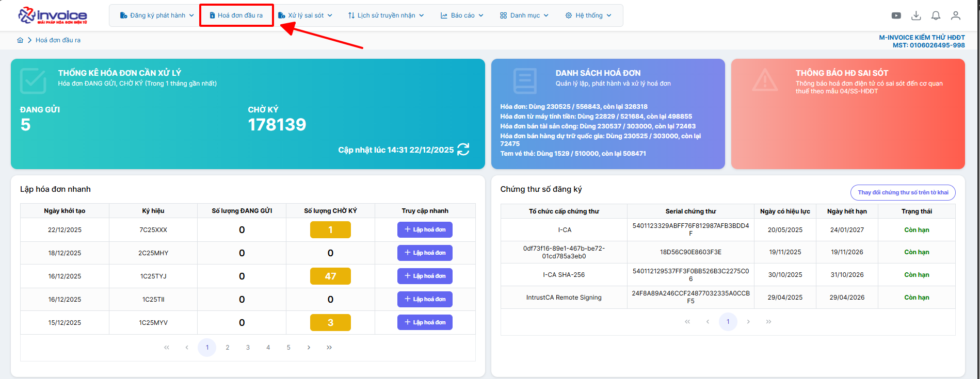Image resolution: width=980 pixels, height=379 pixels.
Task: Expand the Xử lý sai sót menu
Action: (x=305, y=15)
